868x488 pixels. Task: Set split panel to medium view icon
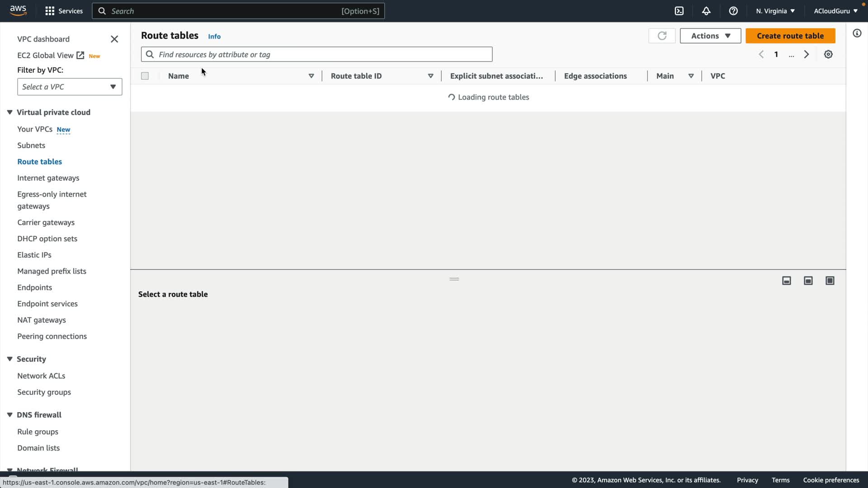point(808,281)
